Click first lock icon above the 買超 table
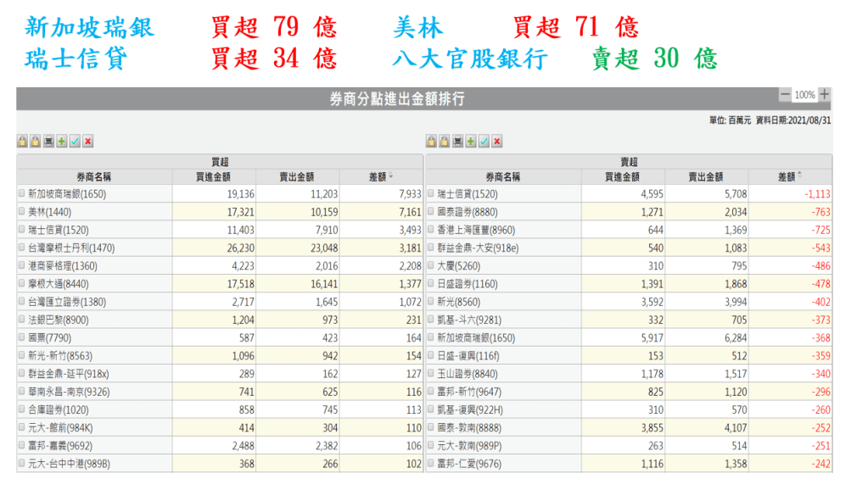This screenshot has width=868, height=496. [22, 141]
